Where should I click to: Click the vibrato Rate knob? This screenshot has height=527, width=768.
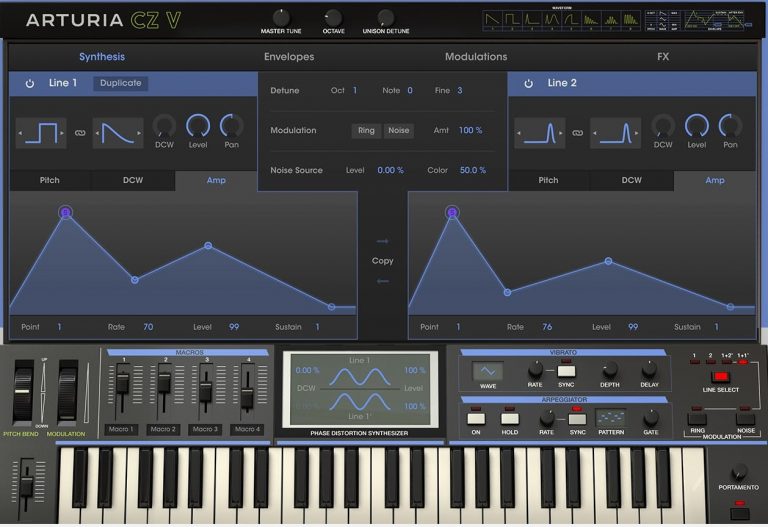pos(535,369)
